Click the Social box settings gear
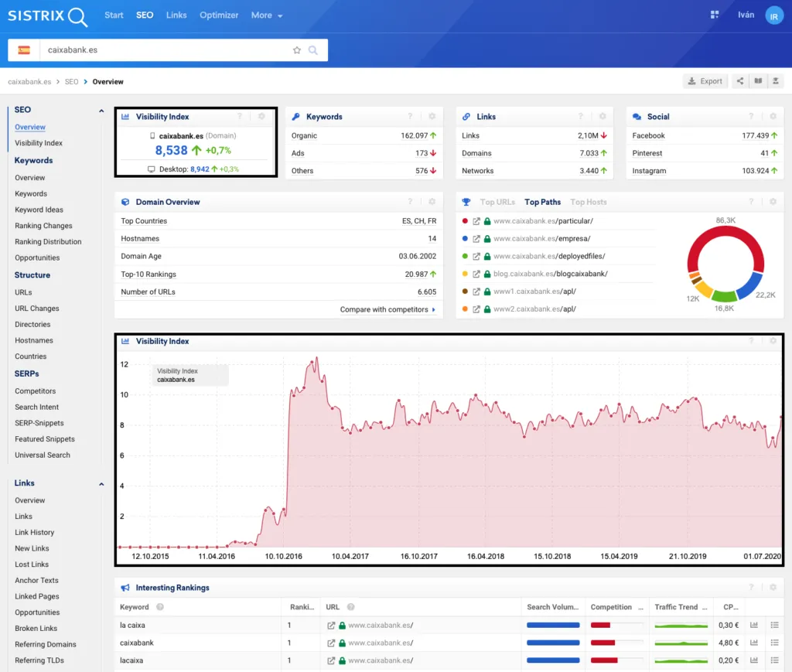The image size is (792, 672). point(773,116)
